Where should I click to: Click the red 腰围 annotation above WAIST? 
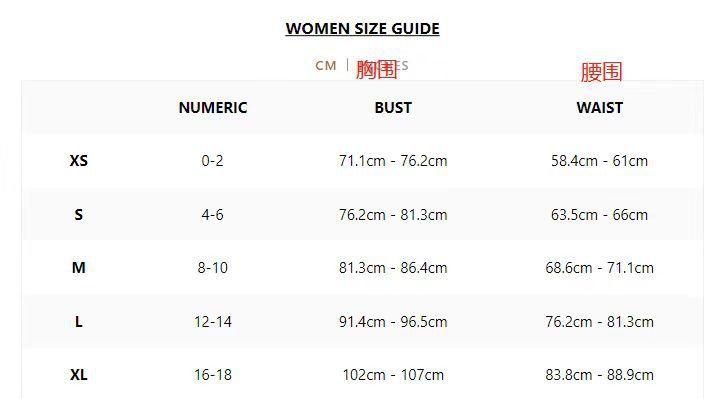602,72
